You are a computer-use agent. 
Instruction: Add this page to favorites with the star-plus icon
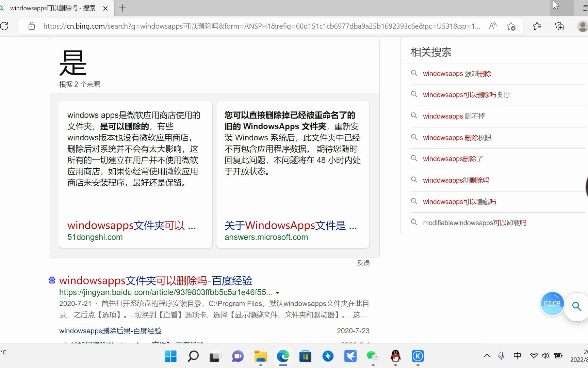(x=511, y=26)
